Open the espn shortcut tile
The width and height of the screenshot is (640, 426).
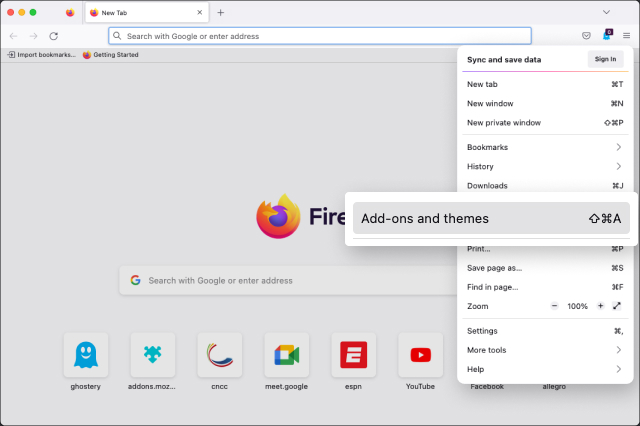(x=353, y=354)
